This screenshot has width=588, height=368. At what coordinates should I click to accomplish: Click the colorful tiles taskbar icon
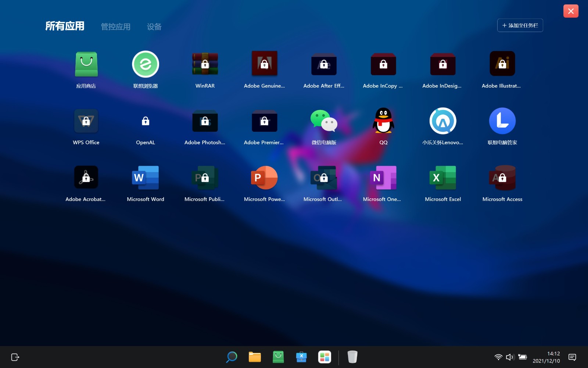[325, 357]
